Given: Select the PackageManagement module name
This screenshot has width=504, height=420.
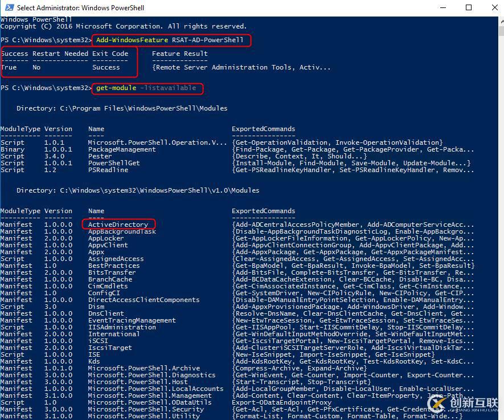Looking at the screenshot, I should pos(122,149).
